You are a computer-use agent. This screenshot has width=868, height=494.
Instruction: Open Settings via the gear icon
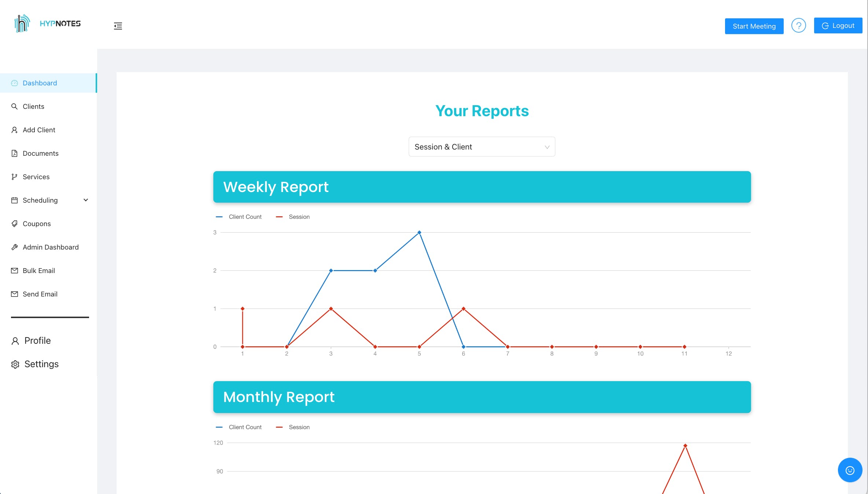(x=15, y=364)
